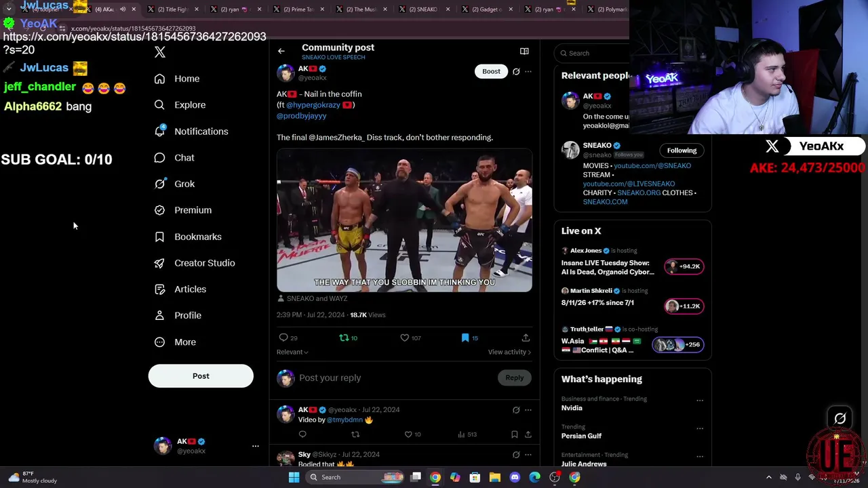Switch to the 'The Mus' browser tab

click(x=361, y=9)
